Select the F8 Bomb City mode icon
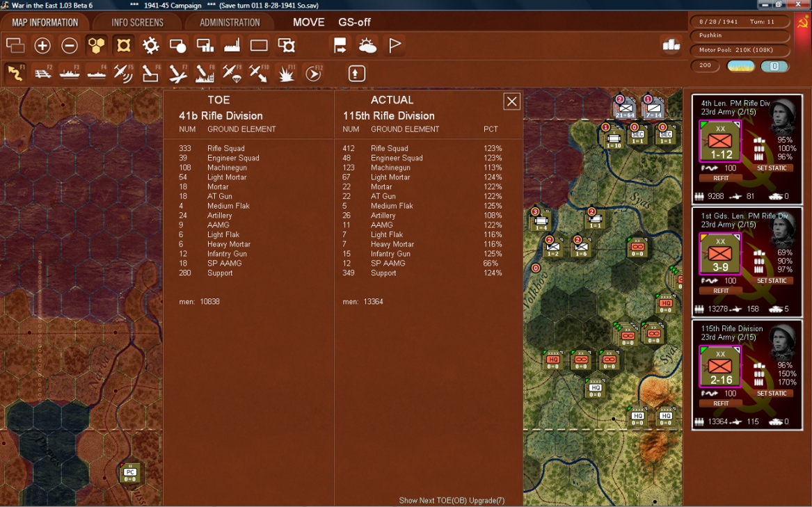Screen dimensions: 812x507 click(x=205, y=74)
